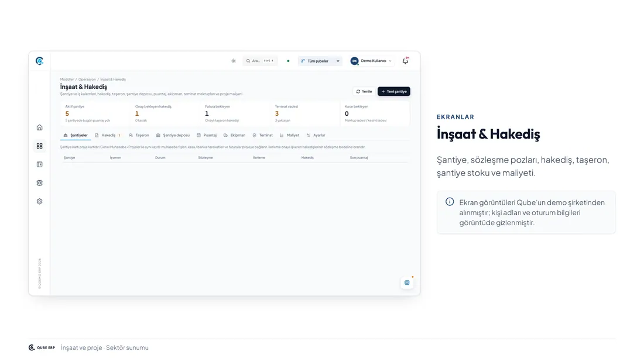Select the Teminat tab

click(x=263, y=135)
